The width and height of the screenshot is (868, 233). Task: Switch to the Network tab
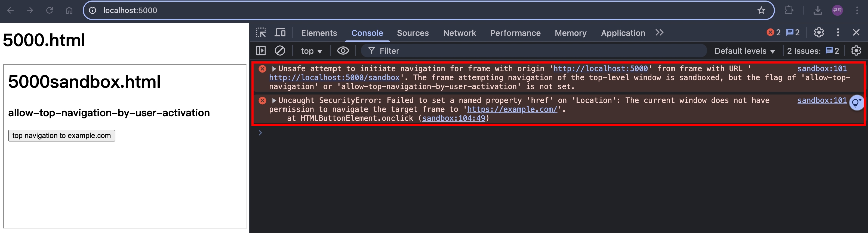(x=460, y=33)
